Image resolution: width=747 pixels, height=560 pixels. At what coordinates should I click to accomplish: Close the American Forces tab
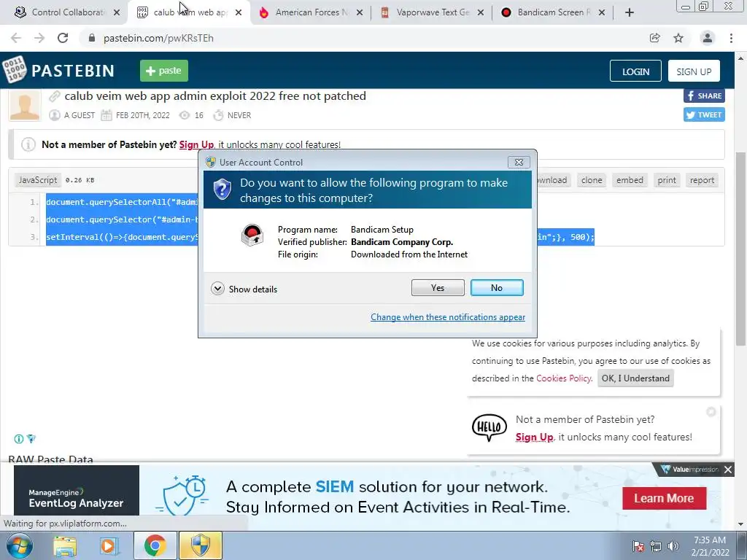(360, 12)
